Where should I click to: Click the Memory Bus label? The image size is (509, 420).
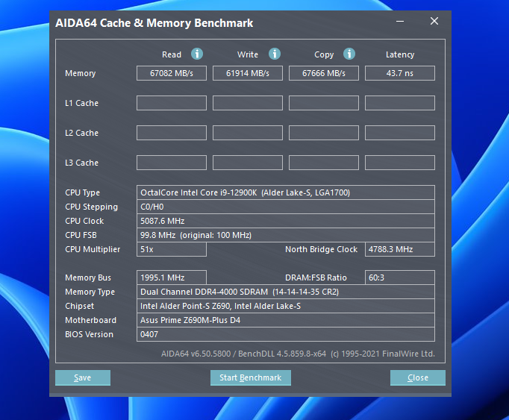(x=88, y=278)
